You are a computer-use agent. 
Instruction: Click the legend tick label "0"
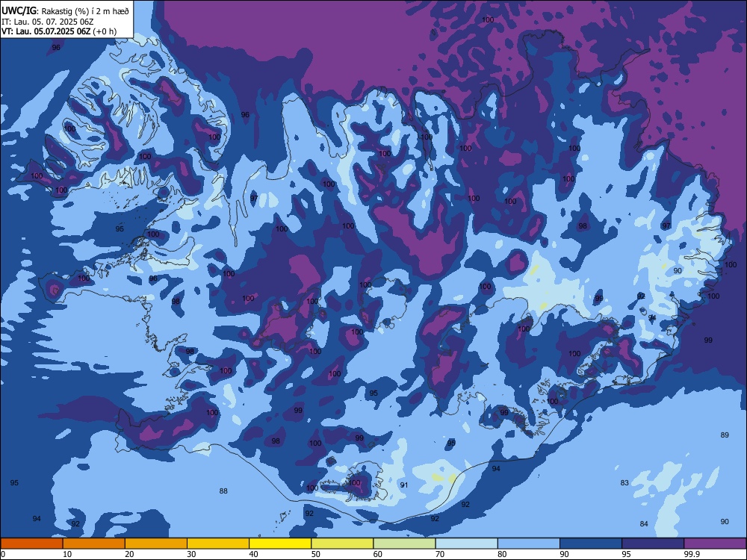pos(3,554)
